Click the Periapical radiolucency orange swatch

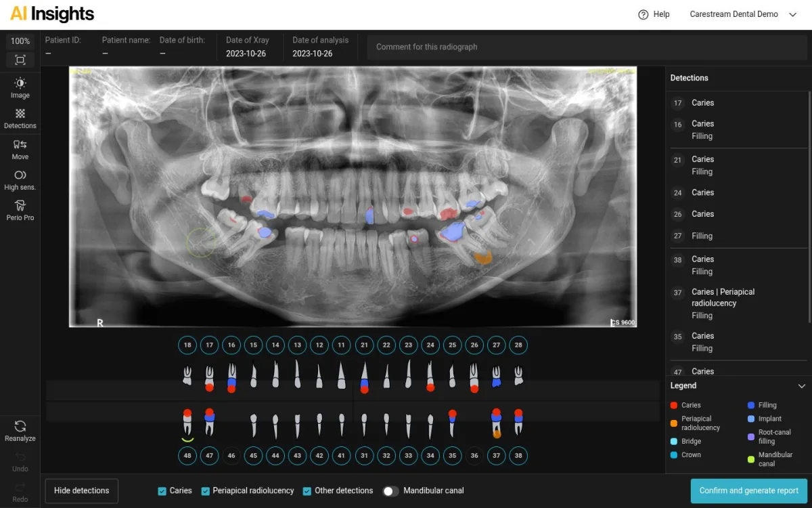[674, 423]
